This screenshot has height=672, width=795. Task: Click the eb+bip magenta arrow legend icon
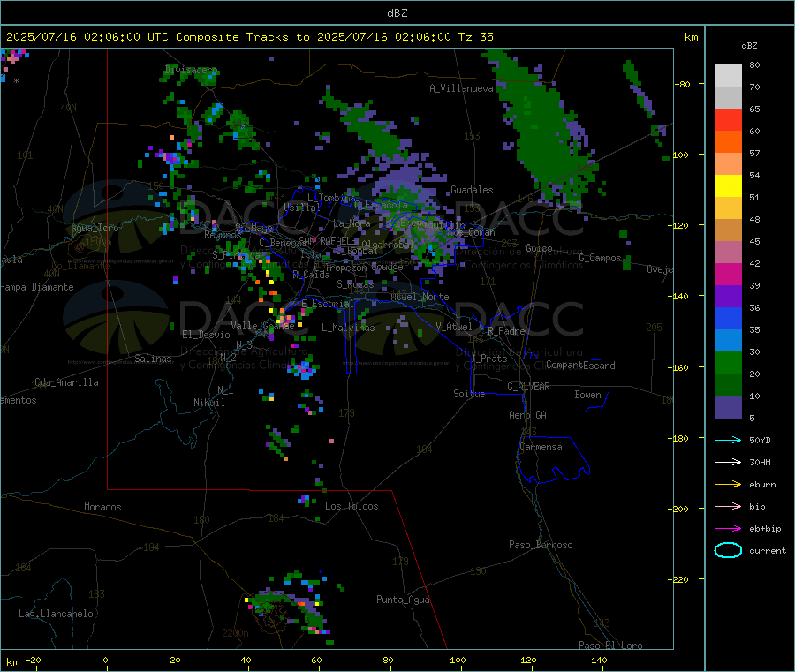(x=728, y=529)
